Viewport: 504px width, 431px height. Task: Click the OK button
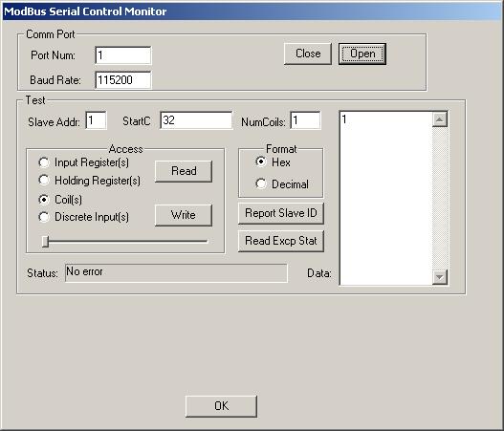[x=221, y=406]
